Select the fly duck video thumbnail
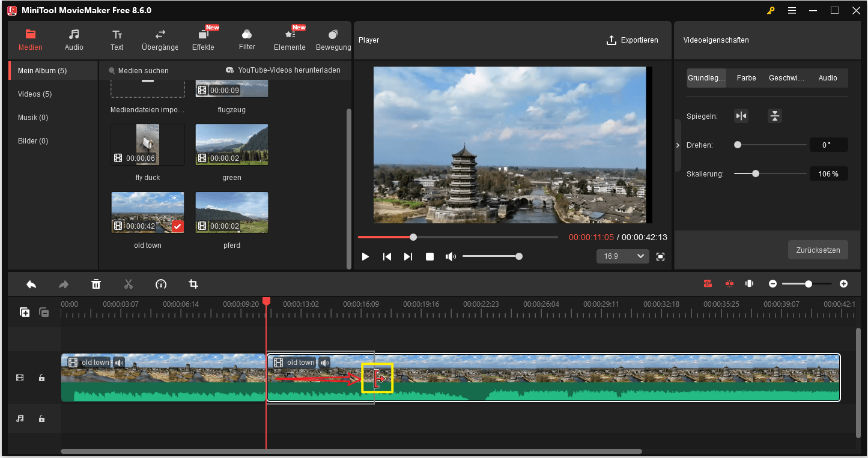The height and width of the screenshot is (458, 868). click(x=147, y=144)
